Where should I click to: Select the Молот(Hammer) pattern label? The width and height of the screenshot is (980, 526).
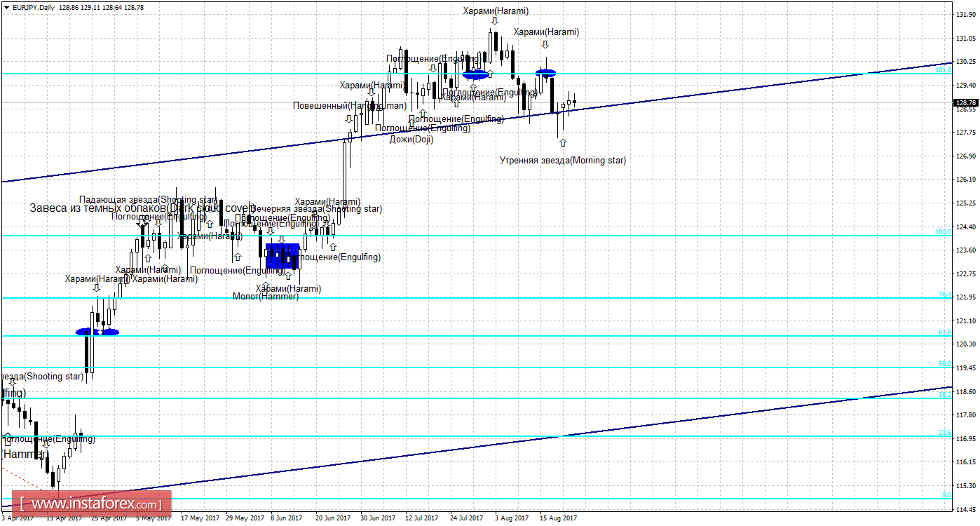266,296
